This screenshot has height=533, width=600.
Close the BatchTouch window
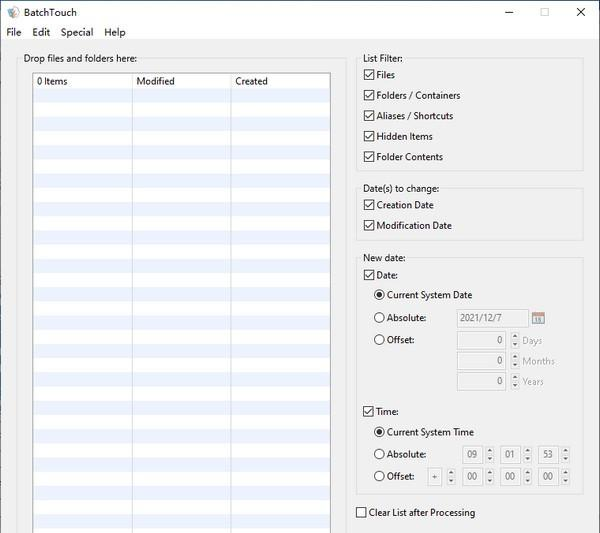pos(581,12)
